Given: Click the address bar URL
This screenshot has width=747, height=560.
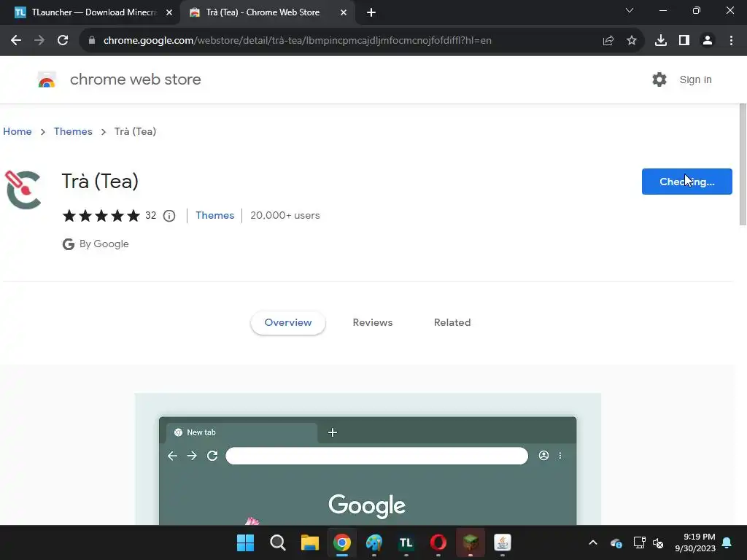Looking at the screenshot, I should click(x=297, y=41).
